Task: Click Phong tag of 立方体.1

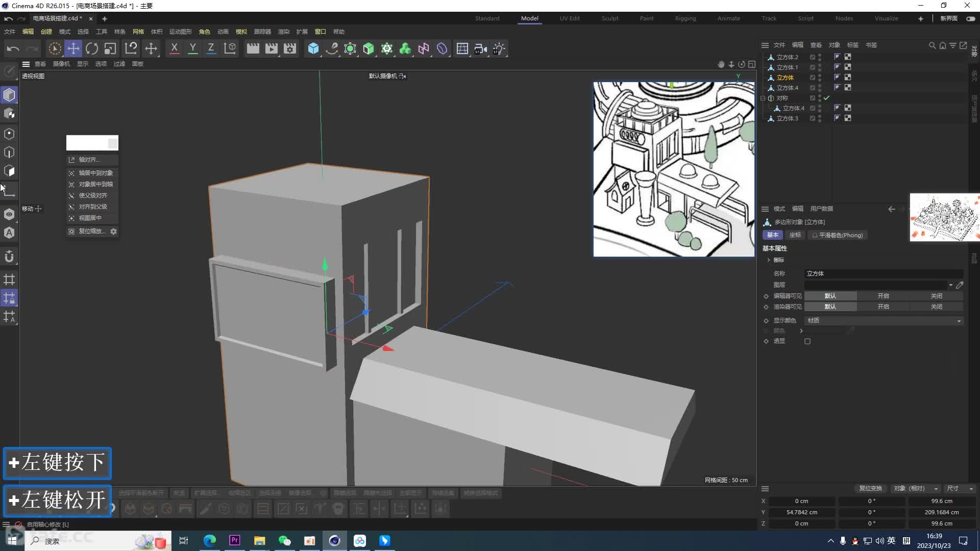Action: [x=837, y=67]
